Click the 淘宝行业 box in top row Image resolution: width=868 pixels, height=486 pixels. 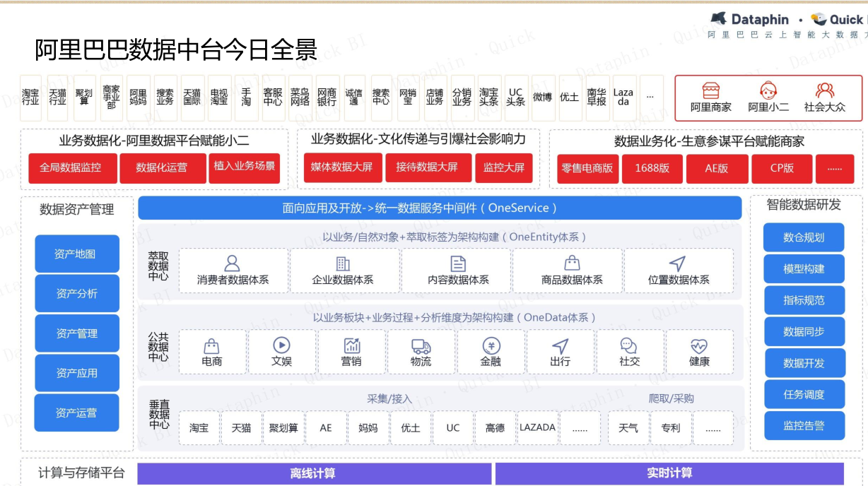(30, 97)
